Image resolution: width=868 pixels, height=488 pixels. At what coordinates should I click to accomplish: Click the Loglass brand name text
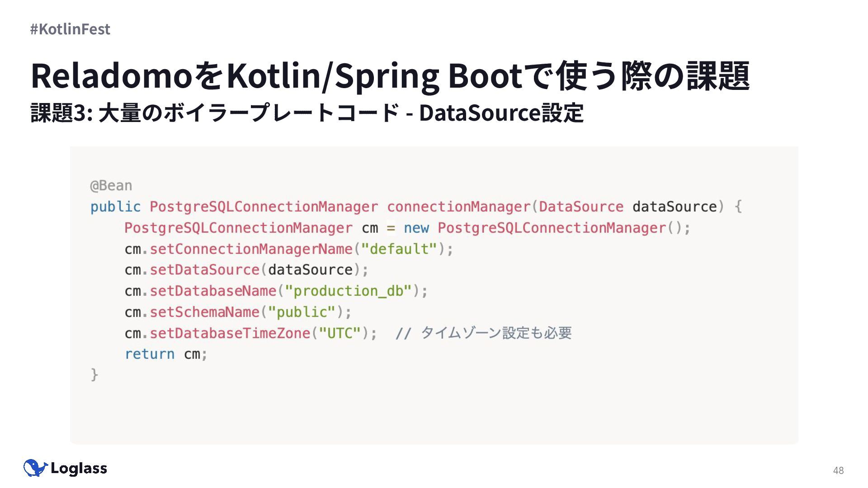[79, 469]
